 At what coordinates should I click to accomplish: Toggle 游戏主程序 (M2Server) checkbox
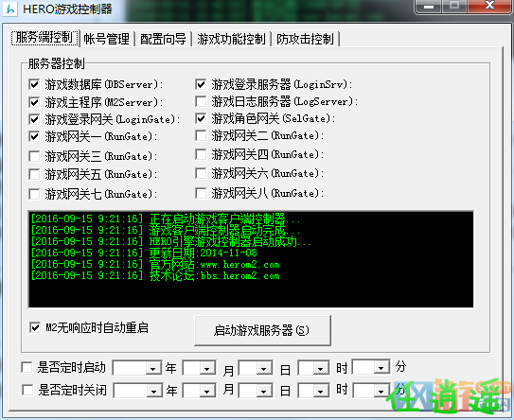[34, 102]
